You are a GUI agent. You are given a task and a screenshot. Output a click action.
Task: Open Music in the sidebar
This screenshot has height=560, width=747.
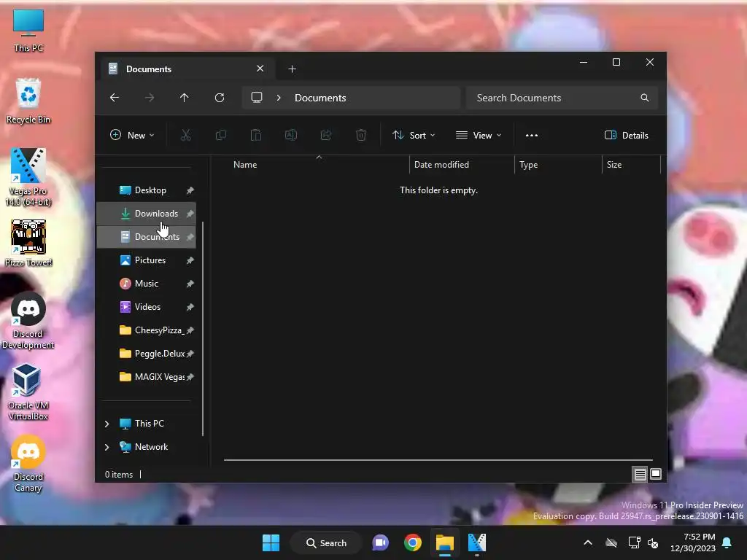point(146,284)
